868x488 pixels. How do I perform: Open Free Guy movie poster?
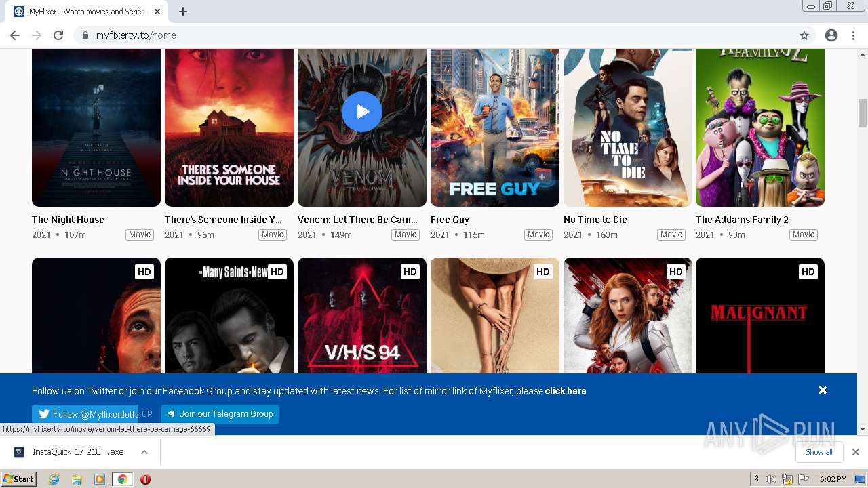(495, 127)
